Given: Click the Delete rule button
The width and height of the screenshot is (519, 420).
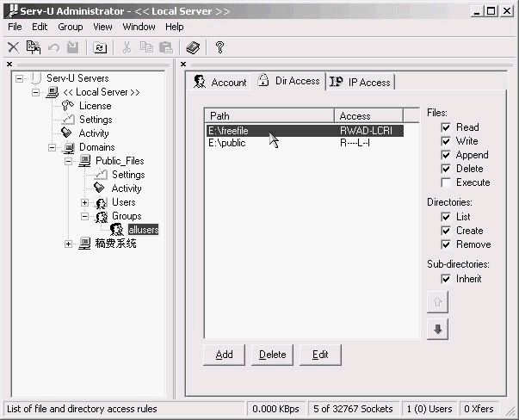Looking at the screenshot, I should 272,355.
